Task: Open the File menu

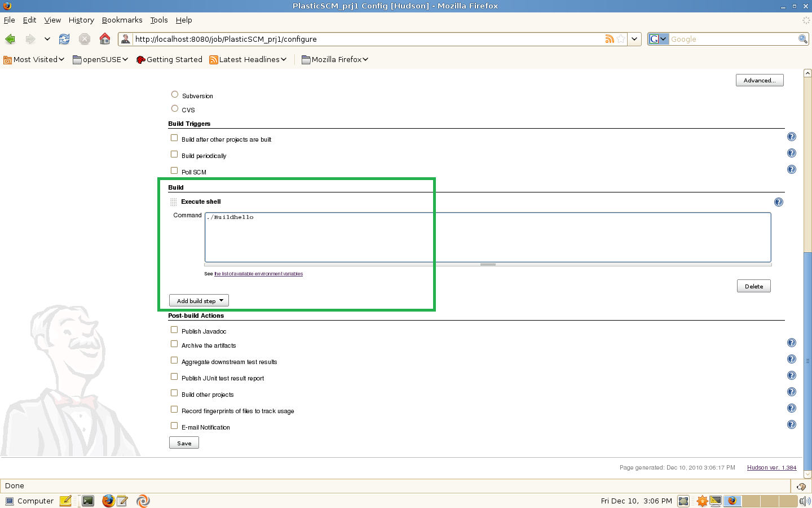Action: pyautogui.click(x=10, y=20)
